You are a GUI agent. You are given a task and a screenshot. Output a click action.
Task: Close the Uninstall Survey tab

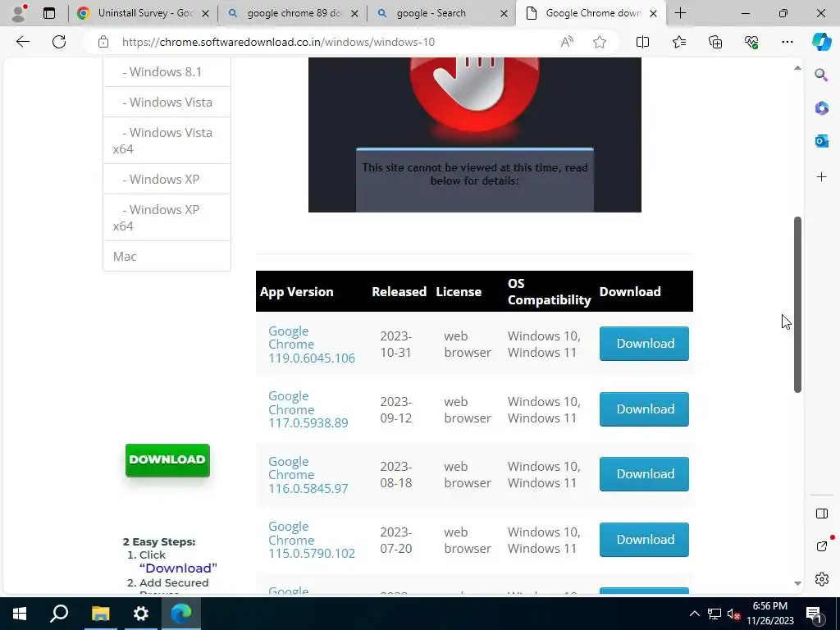click(x=205, y=14)
